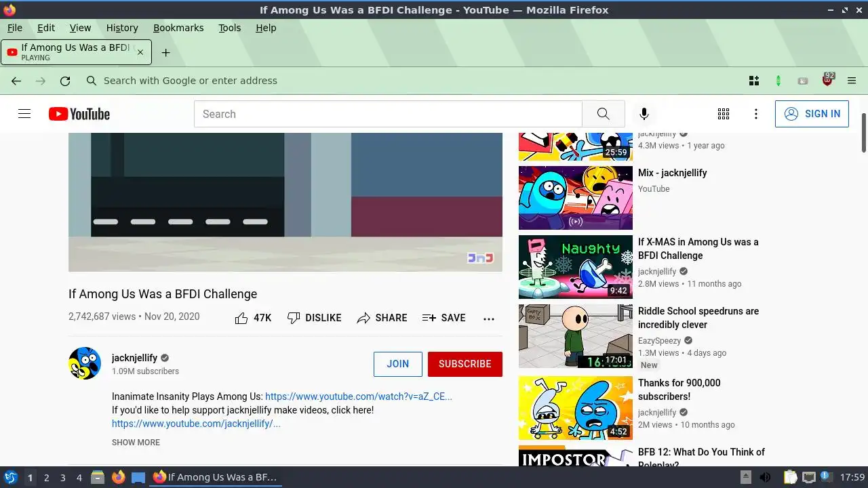
Task: Open the Edit menu
Action: 46,28
